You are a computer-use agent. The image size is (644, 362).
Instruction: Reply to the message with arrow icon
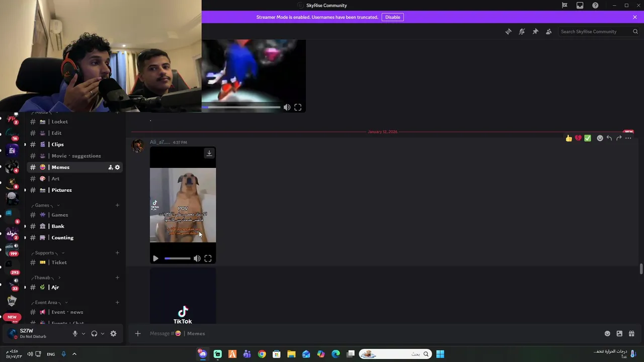[x=609, y=138]
